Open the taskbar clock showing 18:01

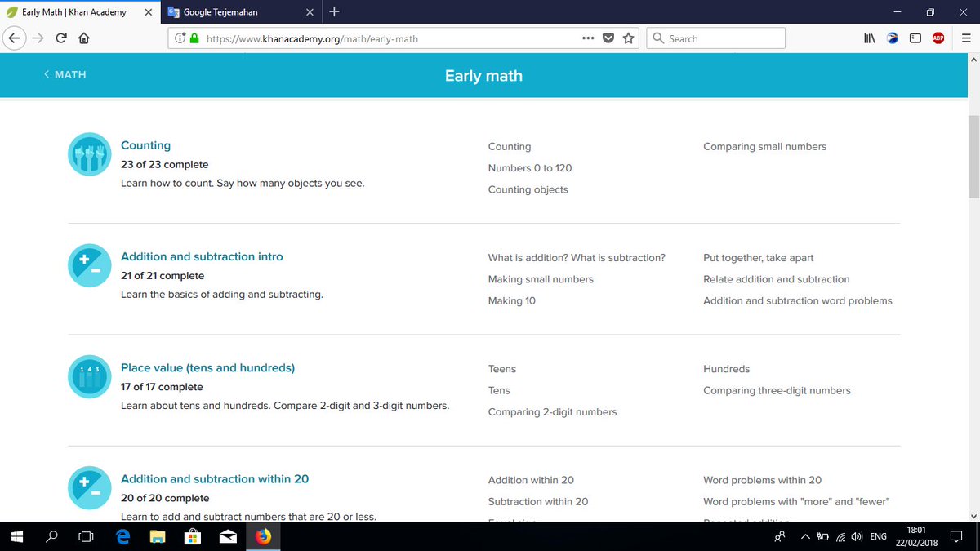click(915, 536)
